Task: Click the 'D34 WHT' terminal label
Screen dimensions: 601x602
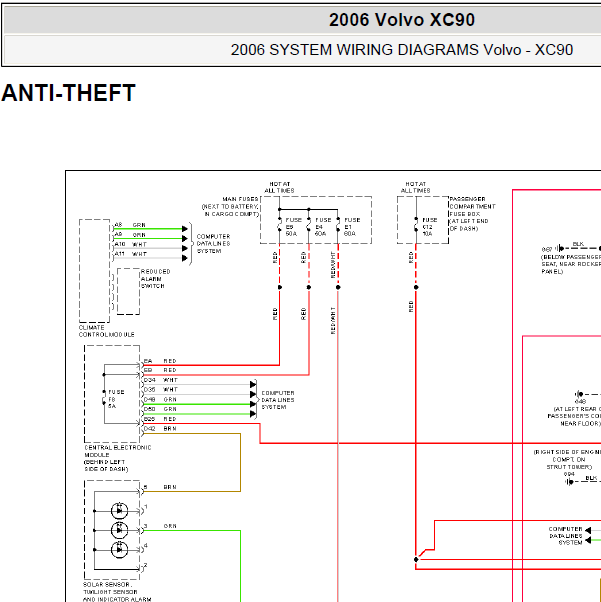Action: (161, 380)
